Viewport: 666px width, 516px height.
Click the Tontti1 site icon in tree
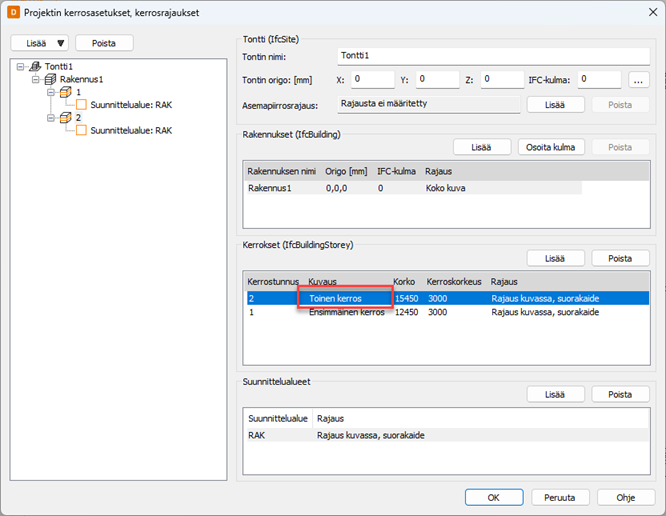click(34, 66)
